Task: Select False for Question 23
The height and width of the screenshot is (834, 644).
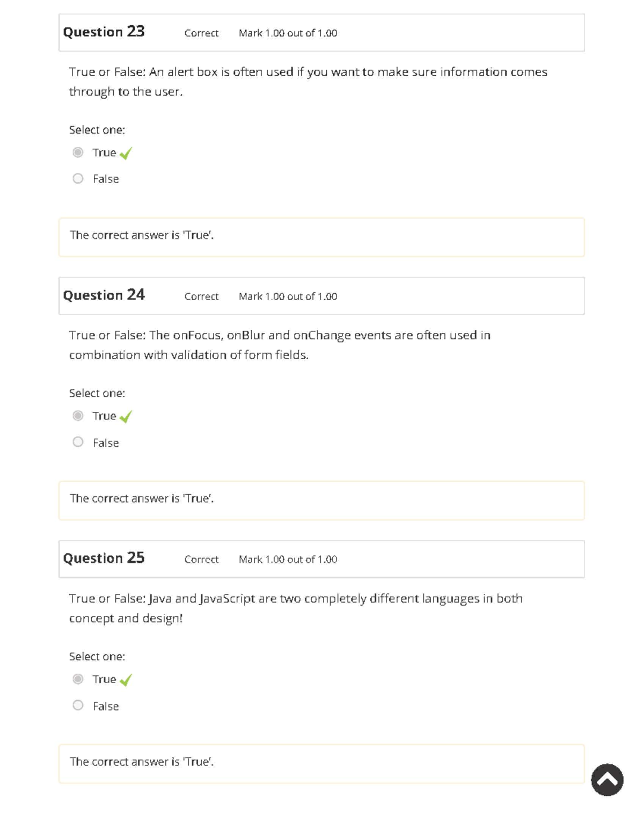Action: (78, 178)
